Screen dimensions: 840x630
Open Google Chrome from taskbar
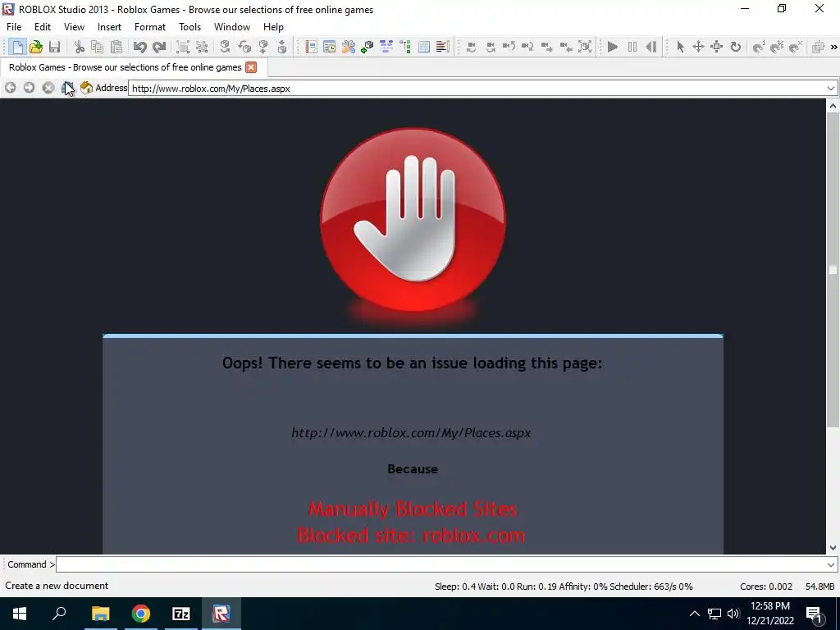[141, 614]
